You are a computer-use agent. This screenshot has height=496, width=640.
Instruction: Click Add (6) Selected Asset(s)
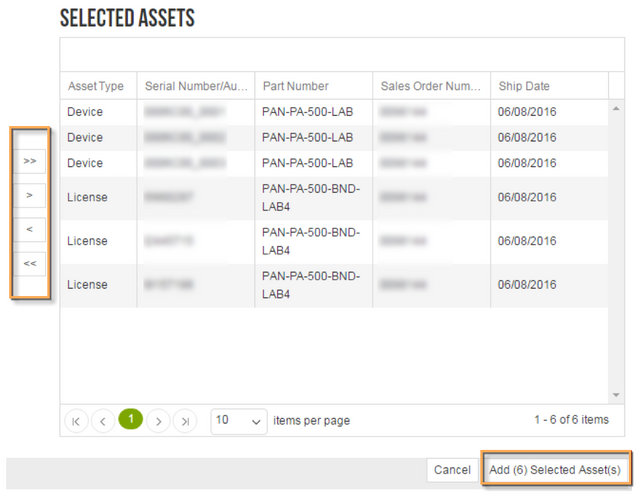[555, 470]
